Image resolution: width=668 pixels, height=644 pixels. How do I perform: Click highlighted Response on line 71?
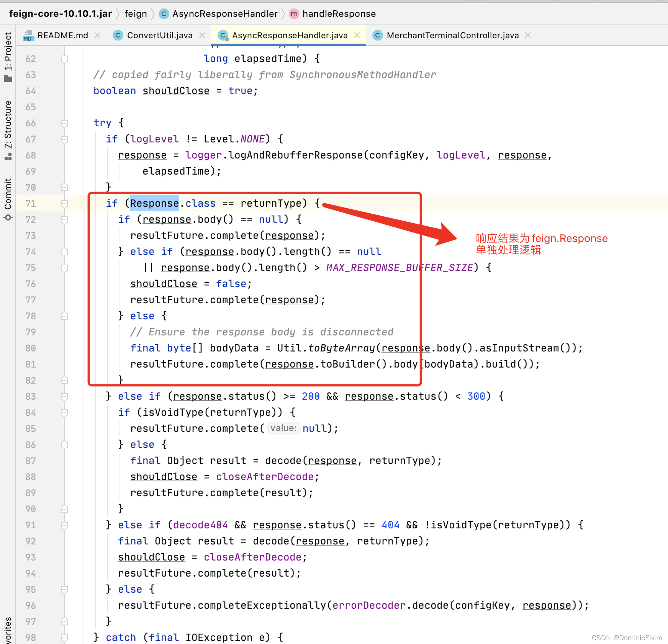(154, 203)
